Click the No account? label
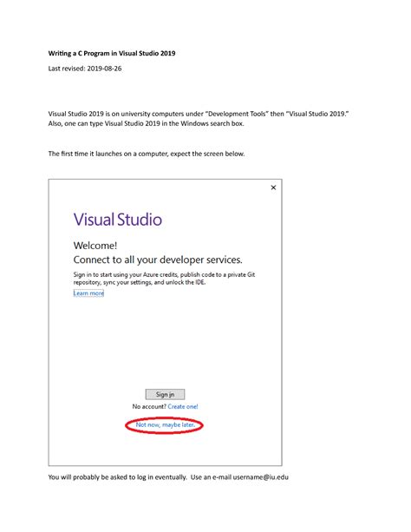 coord(149,406)
